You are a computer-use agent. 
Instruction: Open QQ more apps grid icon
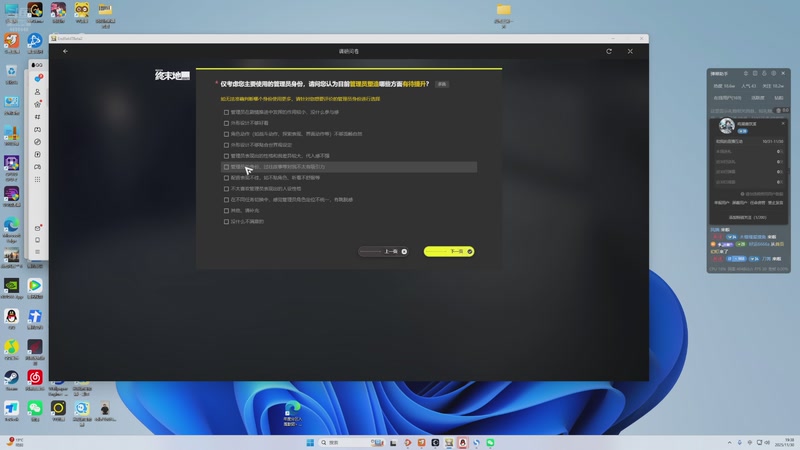(37, 180)
